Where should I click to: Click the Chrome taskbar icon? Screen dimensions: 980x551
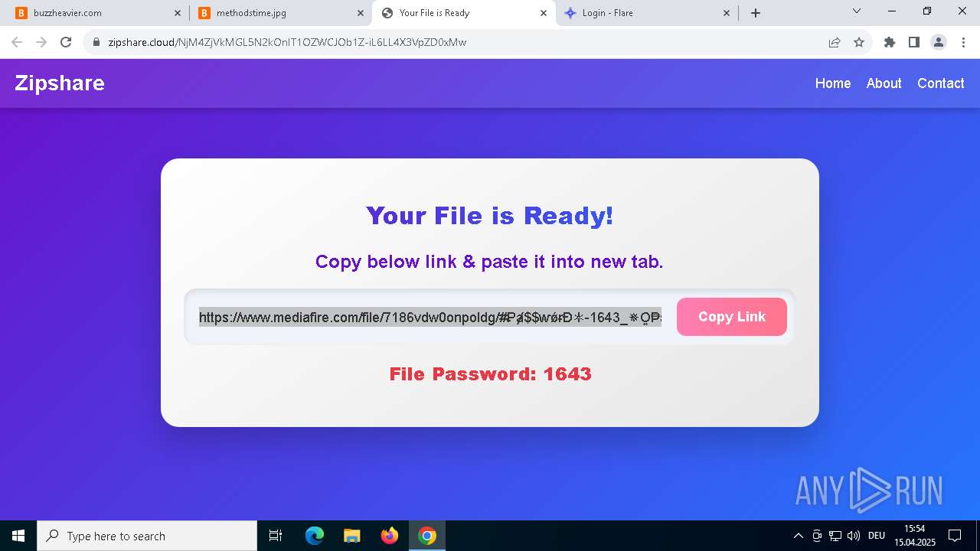pos(427,536)
